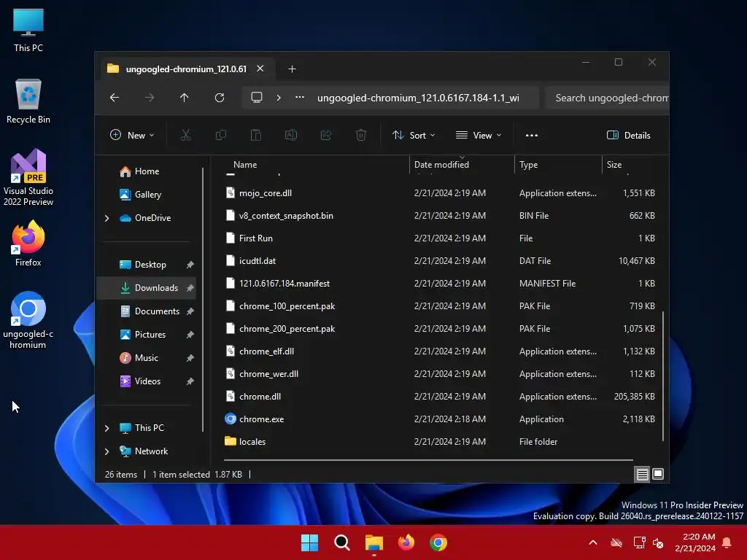Refresh the folder view
This screenshot has height=560, width=747.
219,98
